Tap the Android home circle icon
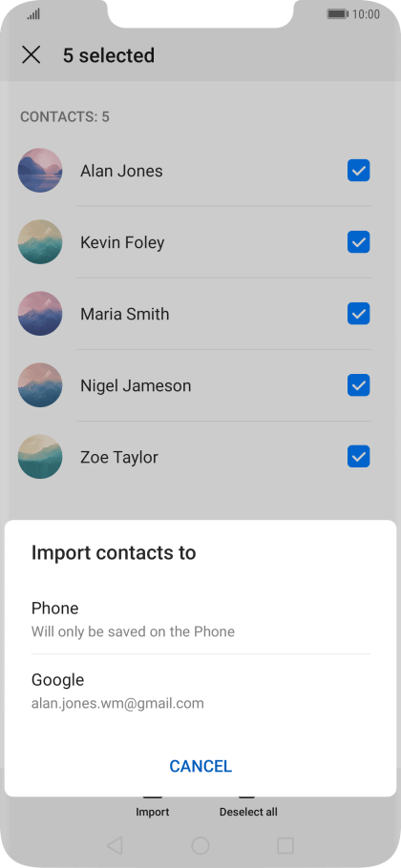The height and width of the screenshot is (868, 401). click(x=200, y=845)
